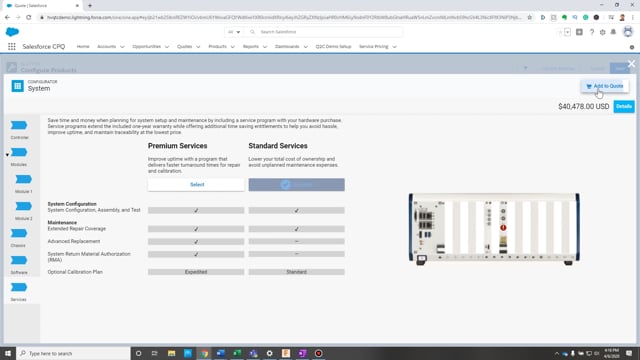Open the Notifications bell
The height and width of the screenshot is (360, 640).
(613, 32)
